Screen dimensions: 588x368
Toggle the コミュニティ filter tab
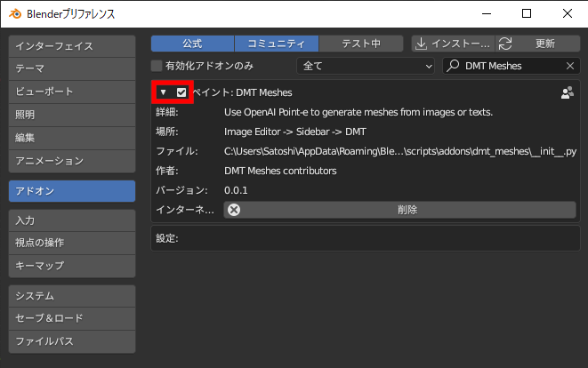tap(276, 44)
